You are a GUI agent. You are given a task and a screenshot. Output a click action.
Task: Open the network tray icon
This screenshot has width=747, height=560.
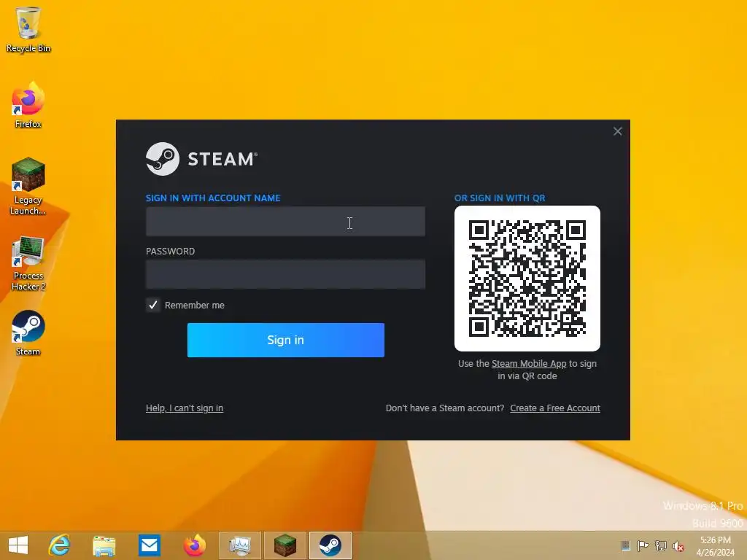660,545
